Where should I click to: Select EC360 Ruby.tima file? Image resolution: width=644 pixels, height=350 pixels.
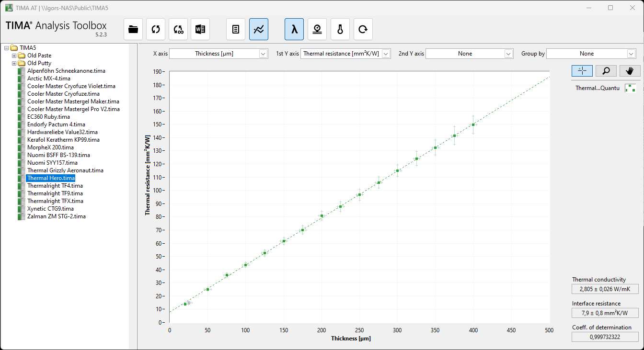coord(48,117)
